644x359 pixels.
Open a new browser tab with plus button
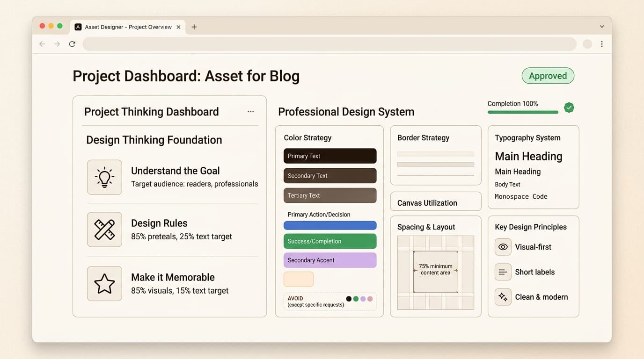click(x=194, y=27)
